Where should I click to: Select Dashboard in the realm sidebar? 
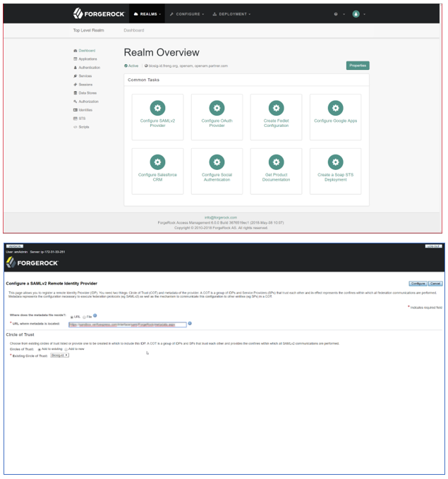coord(85,51)
